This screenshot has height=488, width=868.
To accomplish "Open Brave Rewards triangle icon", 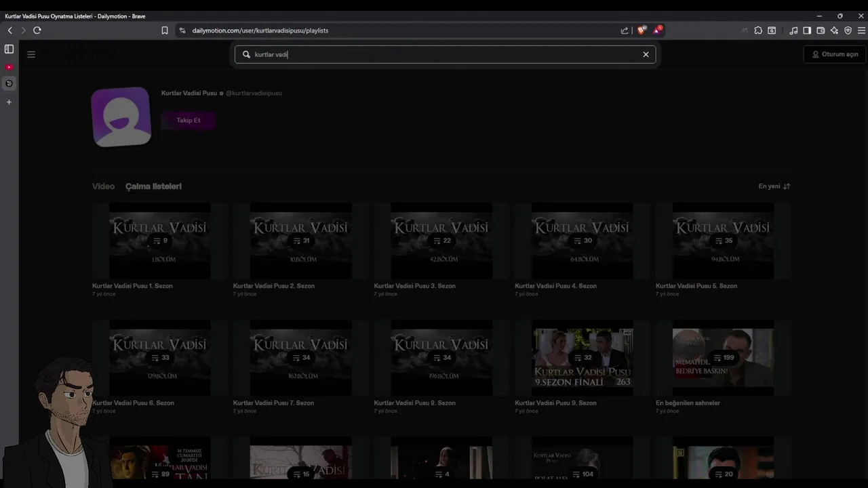I will click(657, 30).
